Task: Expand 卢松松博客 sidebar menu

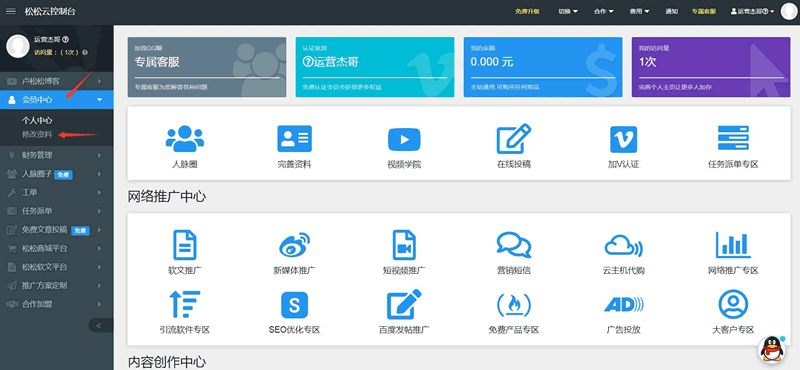Action: click(x=57, y=81)
